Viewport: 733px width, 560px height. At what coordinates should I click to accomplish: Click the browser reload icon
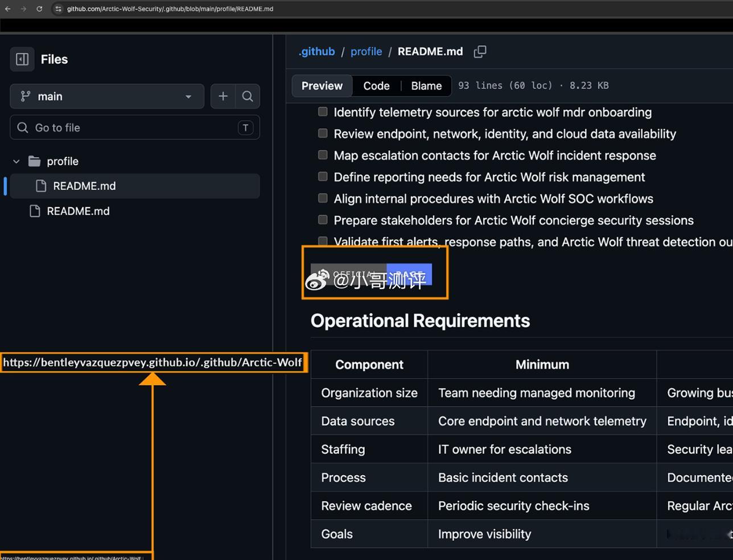(x=39, y=9)
